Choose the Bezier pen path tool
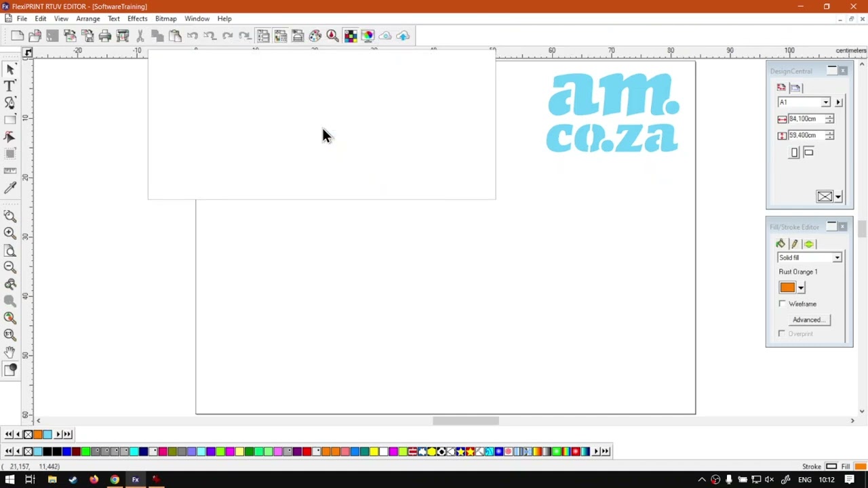This screenshot has height=488, width=868. [x=10, y=103]
